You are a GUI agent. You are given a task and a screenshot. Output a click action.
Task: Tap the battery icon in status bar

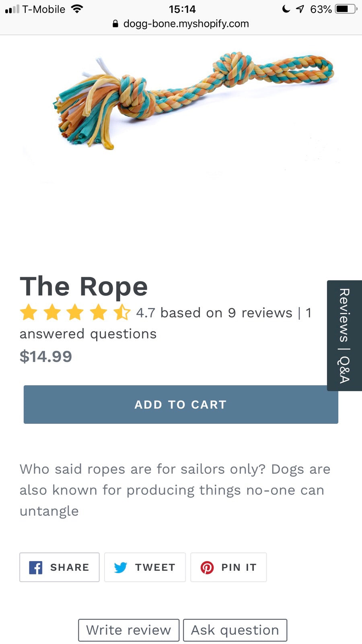click(346, 9)
